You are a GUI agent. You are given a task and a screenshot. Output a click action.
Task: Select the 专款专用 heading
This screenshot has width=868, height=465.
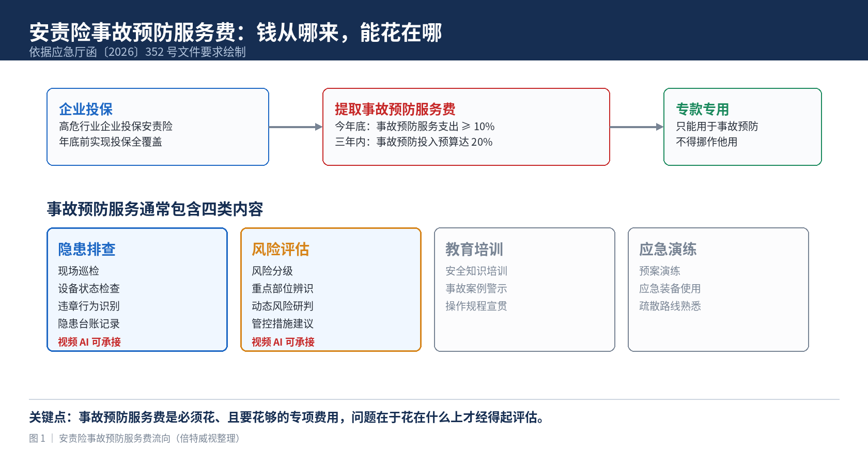703,109
